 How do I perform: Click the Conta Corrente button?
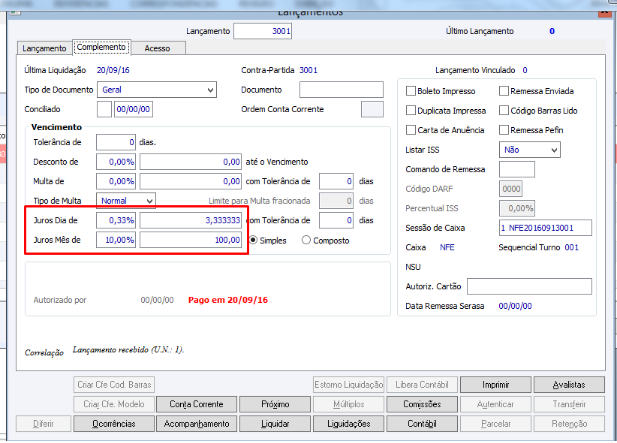(196, 404)
